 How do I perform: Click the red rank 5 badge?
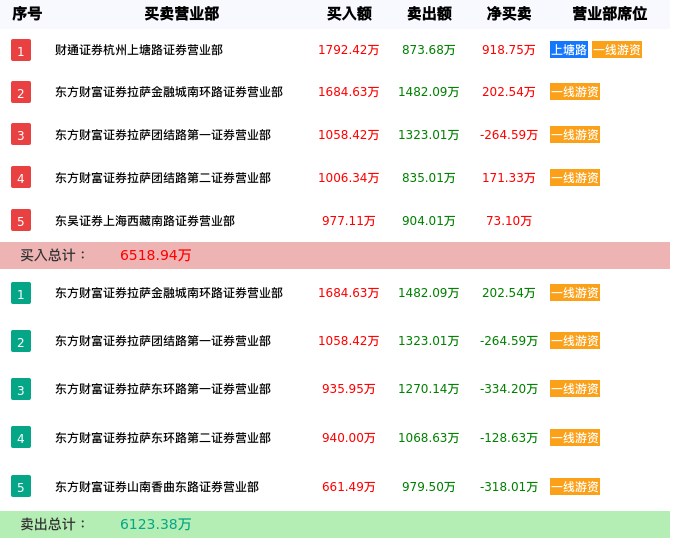point(21,220)
